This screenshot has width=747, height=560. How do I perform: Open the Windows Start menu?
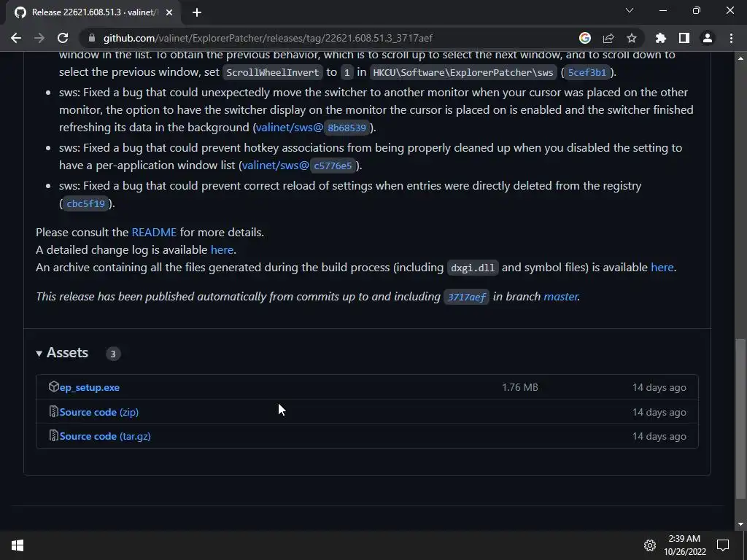(18, 545)
